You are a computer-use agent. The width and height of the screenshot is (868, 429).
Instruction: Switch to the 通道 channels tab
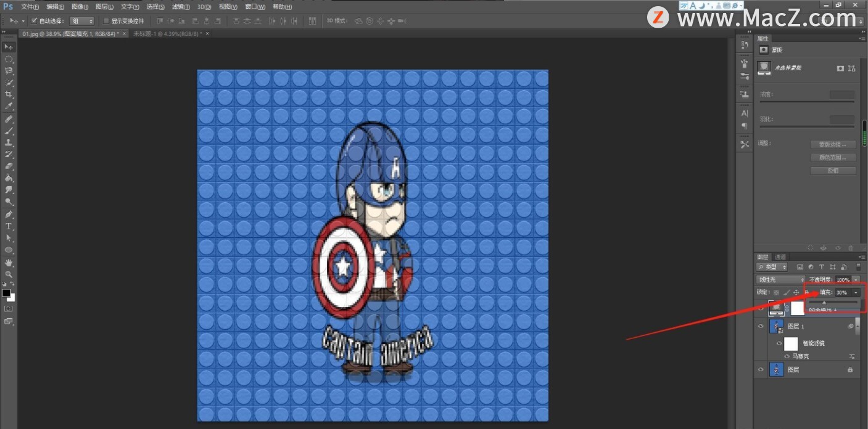(780, 257)
